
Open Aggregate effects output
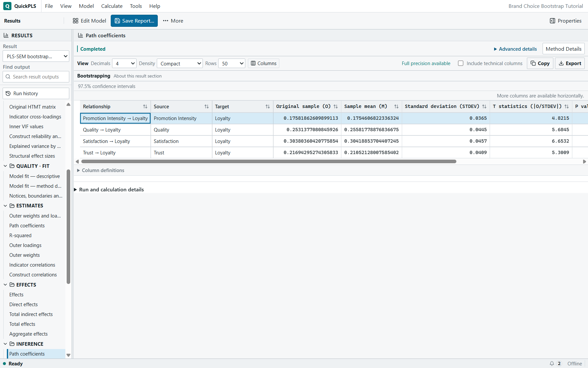coord(28,334)
